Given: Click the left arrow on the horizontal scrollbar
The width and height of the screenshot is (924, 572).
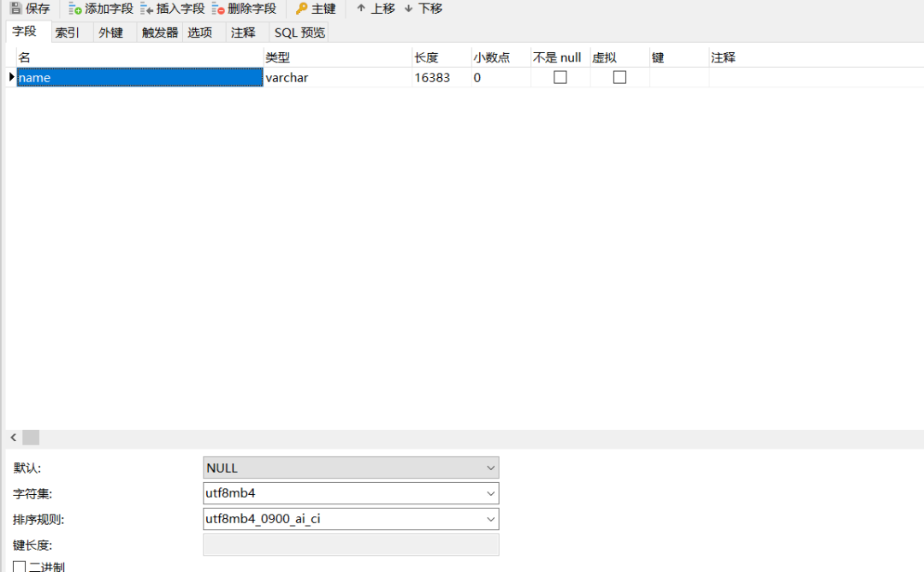Looking at the screenshot, I should click(x=13, y=437).
